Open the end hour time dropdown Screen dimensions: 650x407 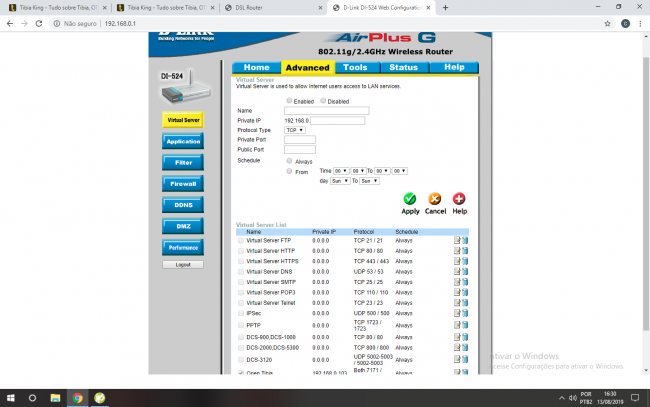(x=382, y=171)
